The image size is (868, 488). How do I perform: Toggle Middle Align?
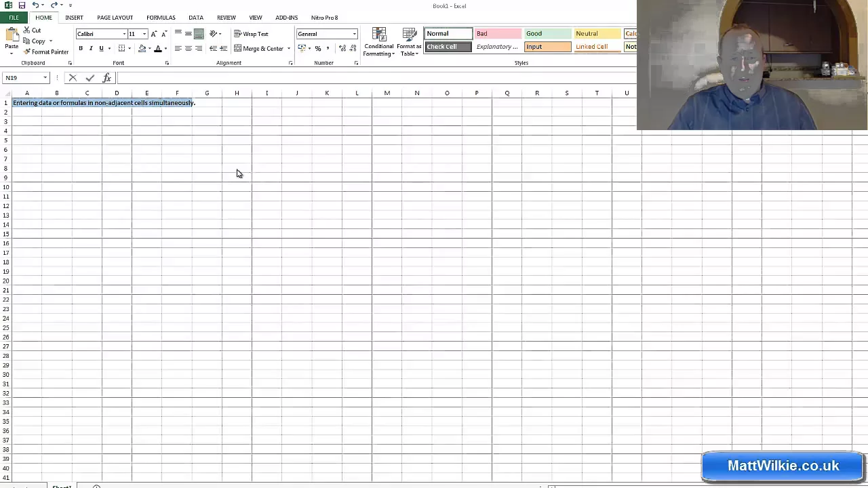coord(188,34)
